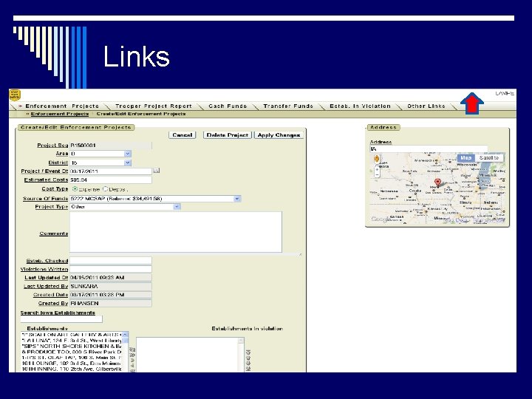This screenshot has height=399, width=532.
Task: Open the Other Links tab
Action: (426, 106)
